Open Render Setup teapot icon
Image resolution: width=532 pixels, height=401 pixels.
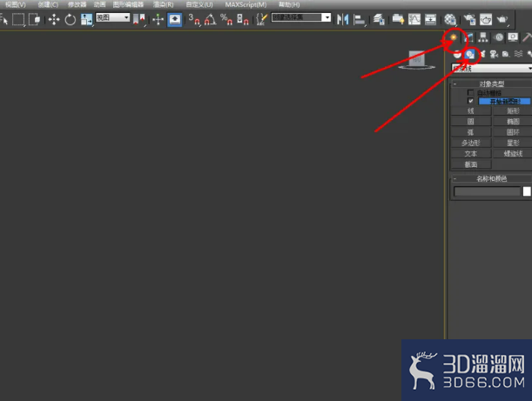pyautogui.click(x=469, y=19)
